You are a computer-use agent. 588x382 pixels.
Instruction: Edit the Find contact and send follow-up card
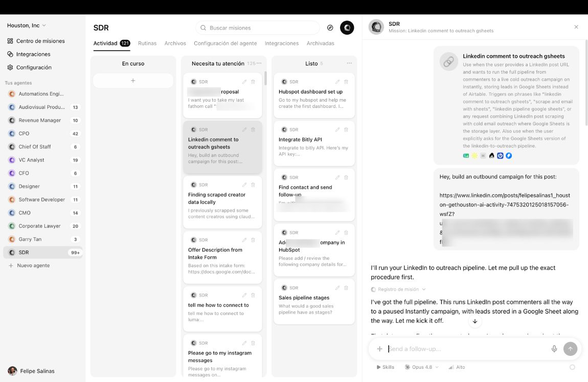point(337,177)
